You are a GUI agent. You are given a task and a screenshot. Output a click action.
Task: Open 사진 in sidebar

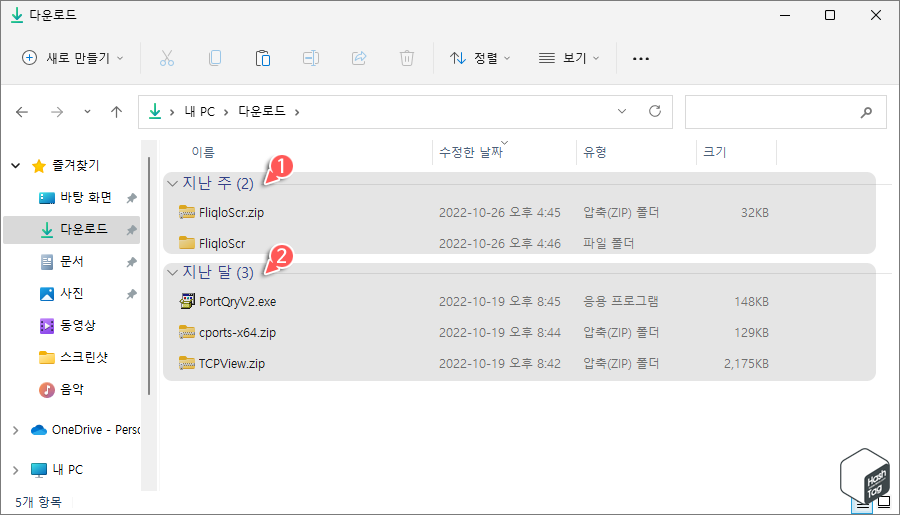click(x=72, y=294)
